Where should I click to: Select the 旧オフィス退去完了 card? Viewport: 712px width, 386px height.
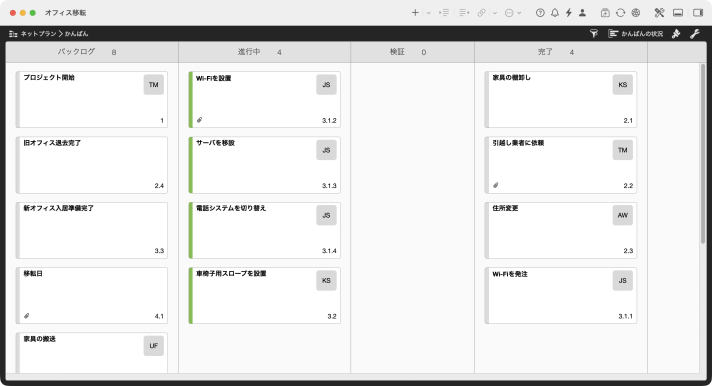[92, 165]
